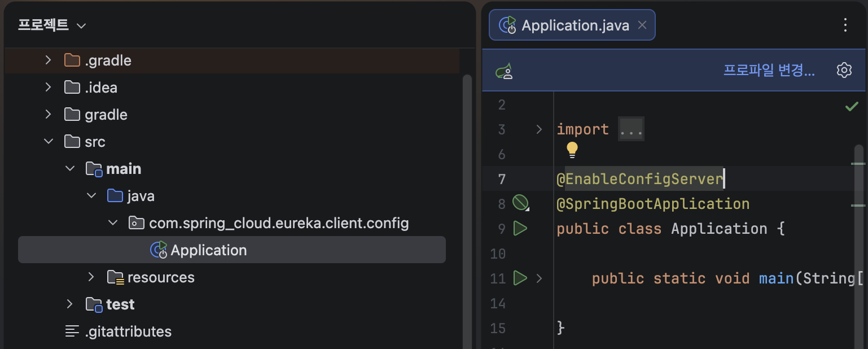
Task: Select the .gitattributes file
Action: [x=128, y=331]
